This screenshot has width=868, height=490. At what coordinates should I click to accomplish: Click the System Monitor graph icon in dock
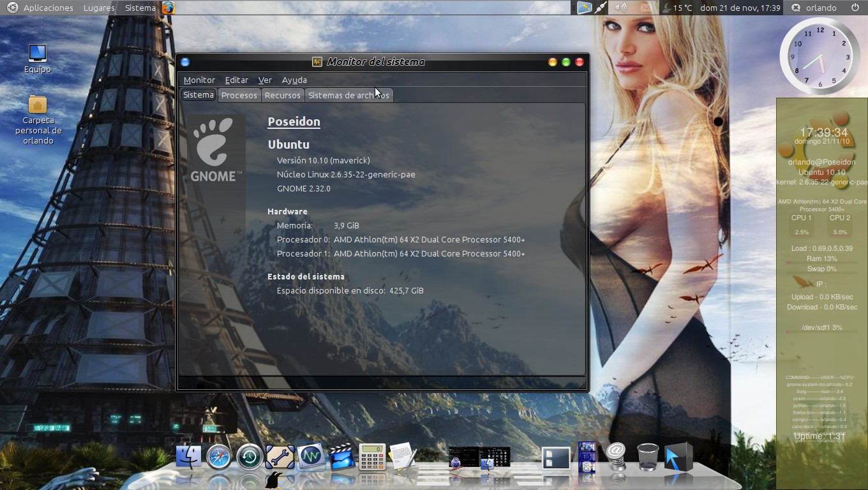point(311,457)
